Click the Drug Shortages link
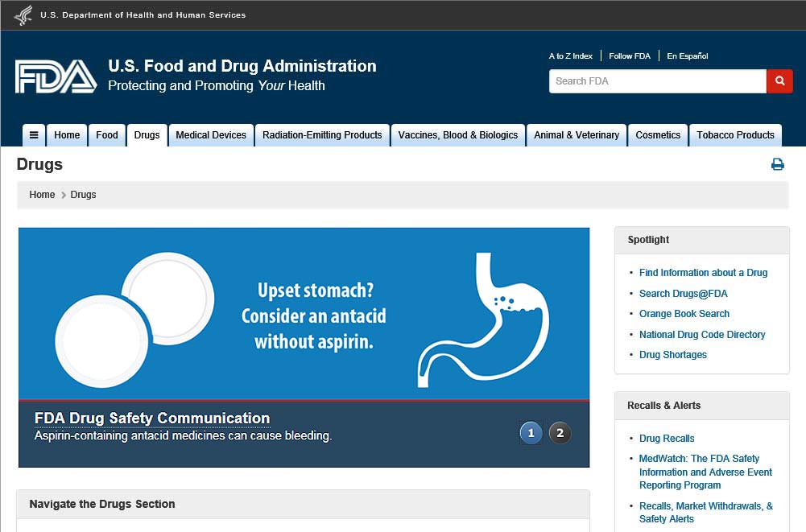The width and height of the screenshot is (806, 532). (x=672, y=355)
